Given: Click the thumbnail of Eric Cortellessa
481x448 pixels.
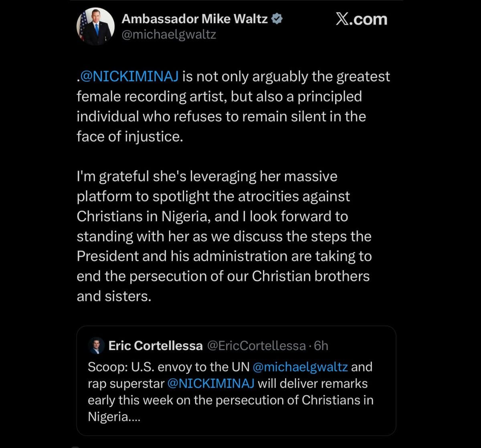Looking at the screenshot, I should 96,345.
